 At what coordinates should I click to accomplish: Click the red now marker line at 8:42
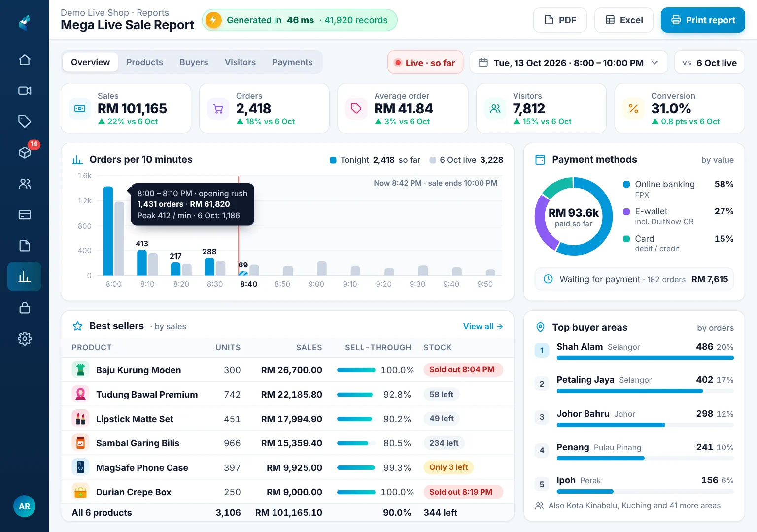coord(239,226)
